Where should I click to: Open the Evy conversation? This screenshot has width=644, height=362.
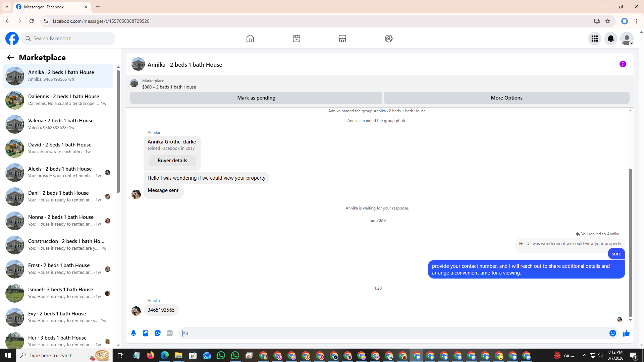point(58,317)
